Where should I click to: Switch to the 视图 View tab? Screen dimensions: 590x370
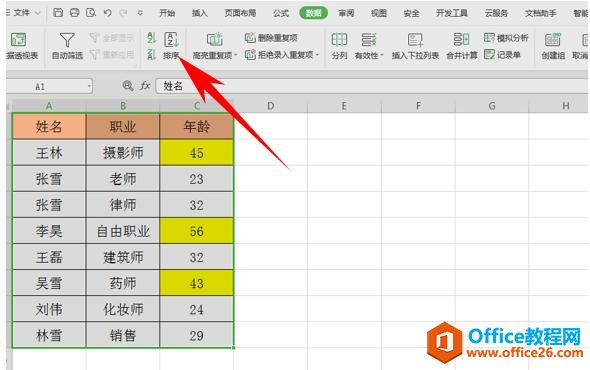379,13
